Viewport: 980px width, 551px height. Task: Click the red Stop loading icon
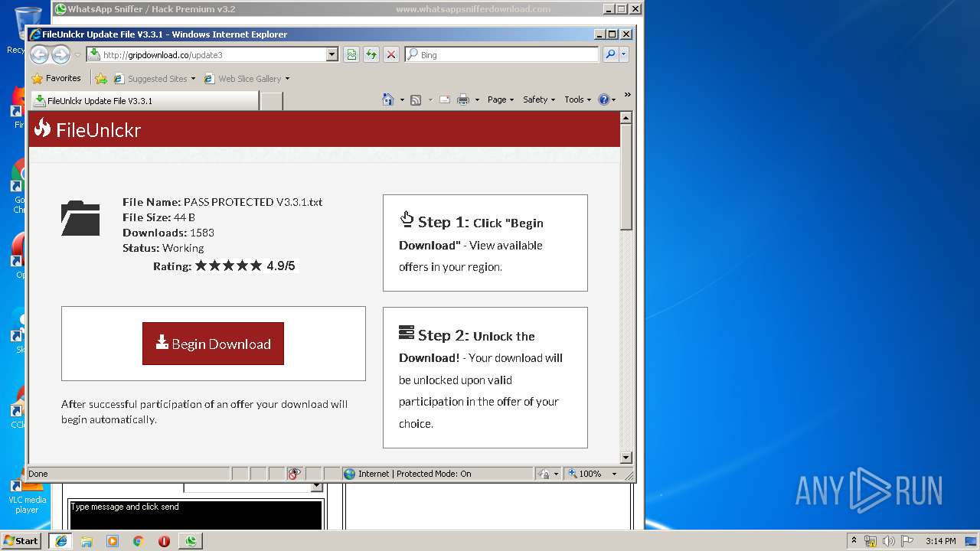391,54
